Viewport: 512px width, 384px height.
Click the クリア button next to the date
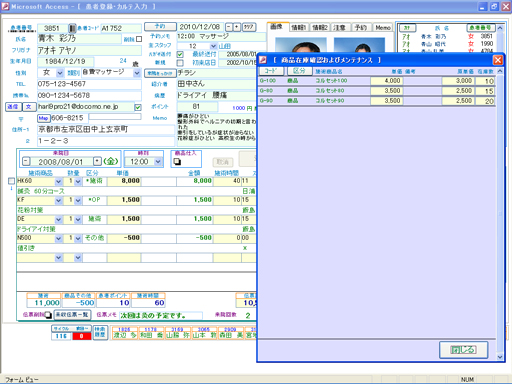(249, 27)
